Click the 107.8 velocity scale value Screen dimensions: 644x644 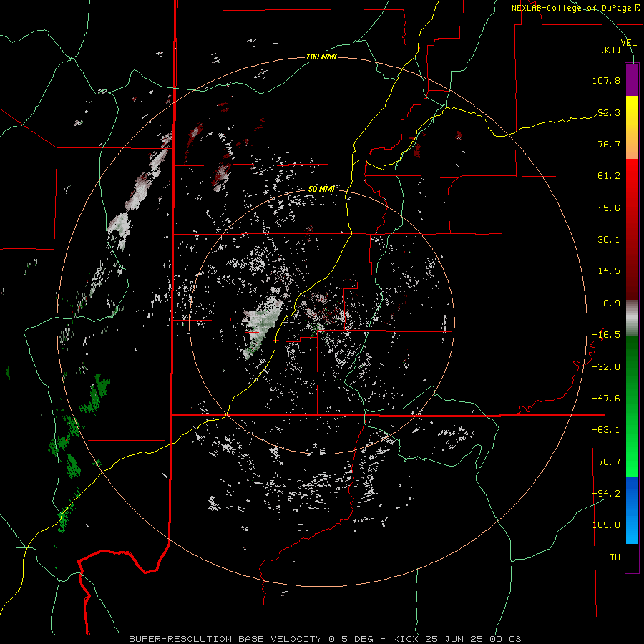[x=606, y=80]
